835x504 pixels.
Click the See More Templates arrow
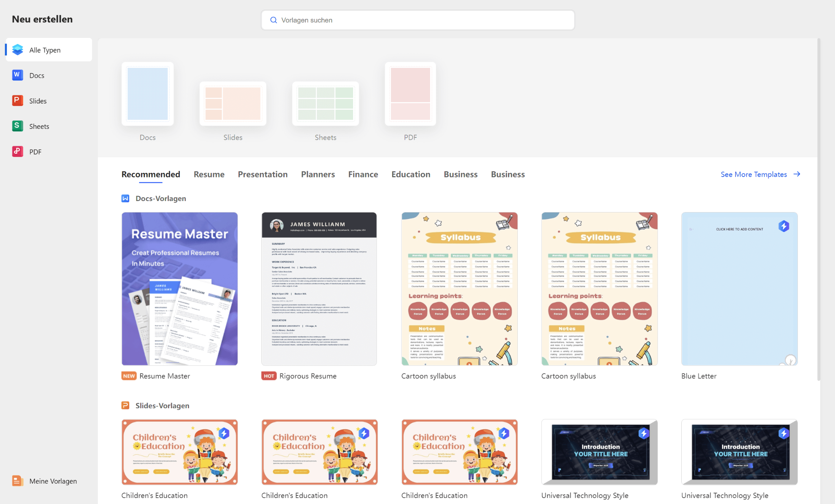tap(797, 174)
